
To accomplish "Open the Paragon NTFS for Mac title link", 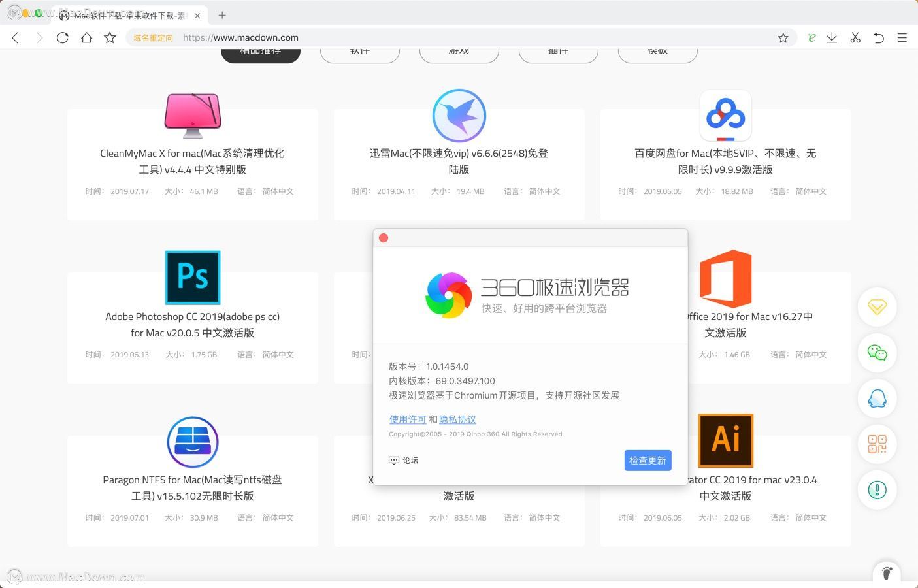I will coord(192,488).
